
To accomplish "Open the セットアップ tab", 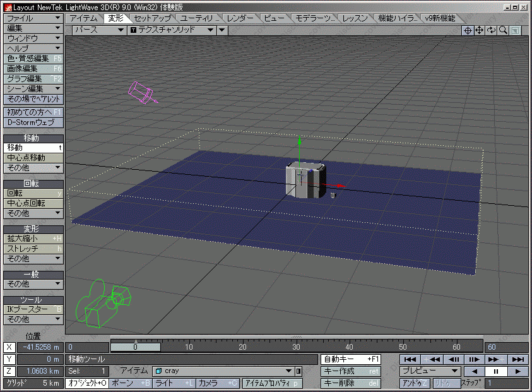I will pyautogui.click(x=153, y=18).
